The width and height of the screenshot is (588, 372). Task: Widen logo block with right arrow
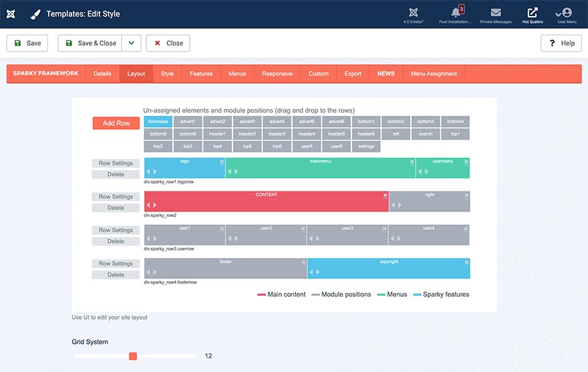pos(155,171)
